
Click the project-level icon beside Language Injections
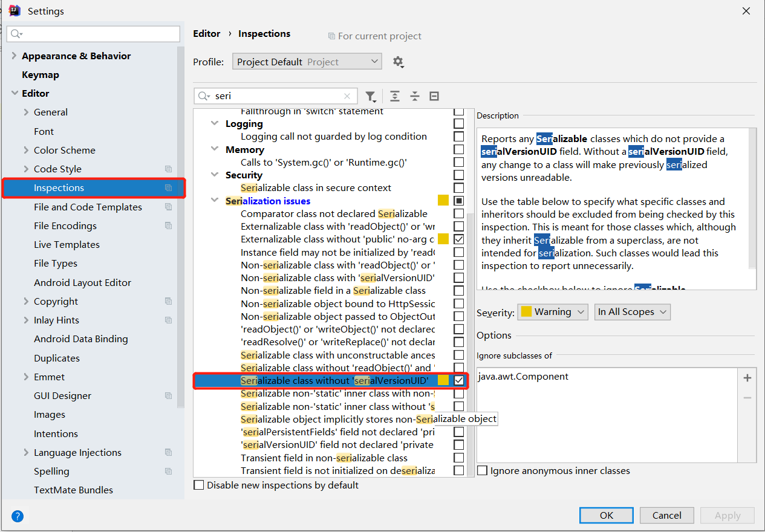tap(169, 452)
